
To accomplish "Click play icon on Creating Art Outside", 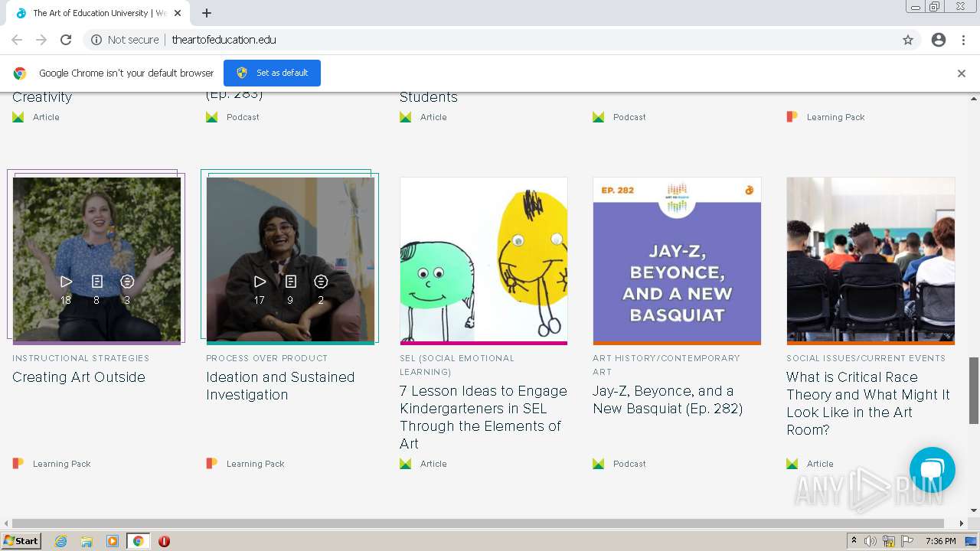I will click(x=66, y=282).
